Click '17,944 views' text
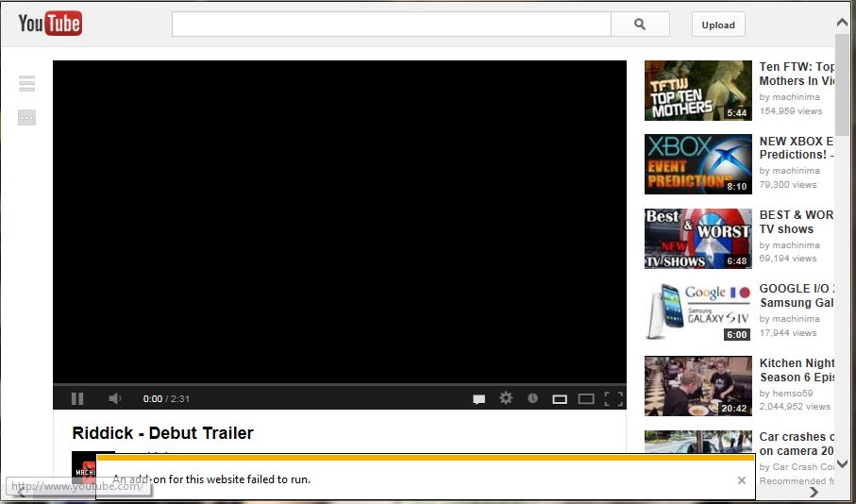 point(788,332)
